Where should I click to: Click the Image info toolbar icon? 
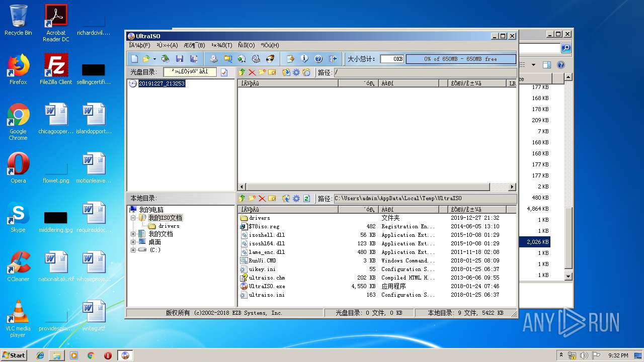point(304,59)
